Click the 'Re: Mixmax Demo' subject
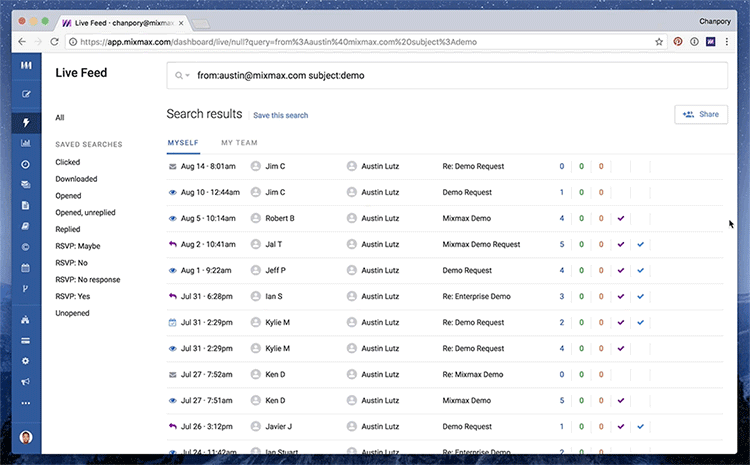The width and height of the screenshot is (750, 465). [473, 375]
